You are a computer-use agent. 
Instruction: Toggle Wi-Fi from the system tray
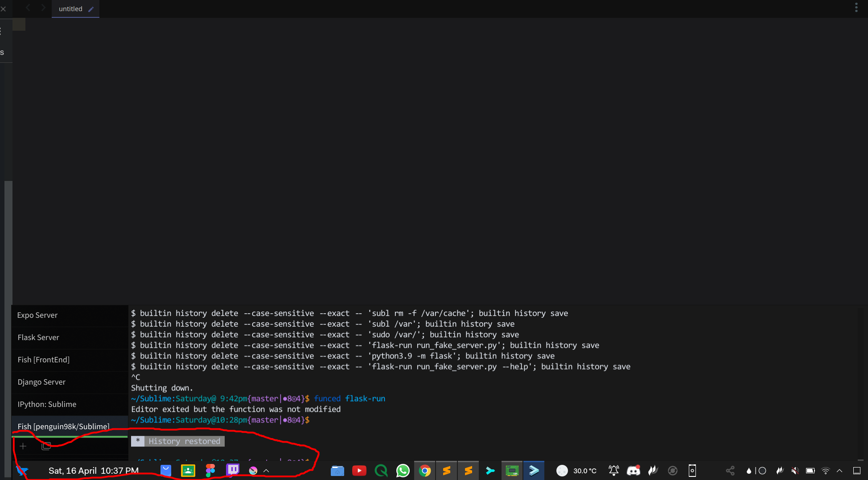pos(826,470)
